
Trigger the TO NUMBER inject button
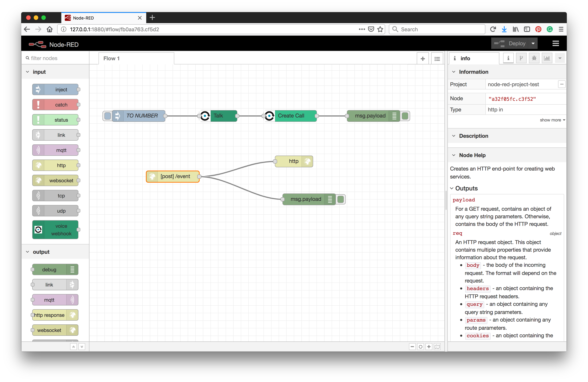pos(107,116)
